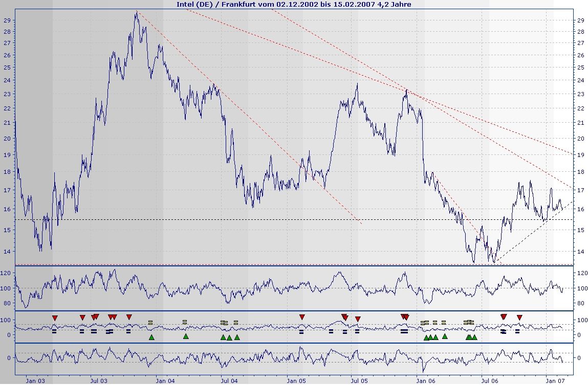Viewport: 588px width, 385px height.
Task: Click indicator label 80 on right axis
Action: pyautogui.click(x=580, y=303)
